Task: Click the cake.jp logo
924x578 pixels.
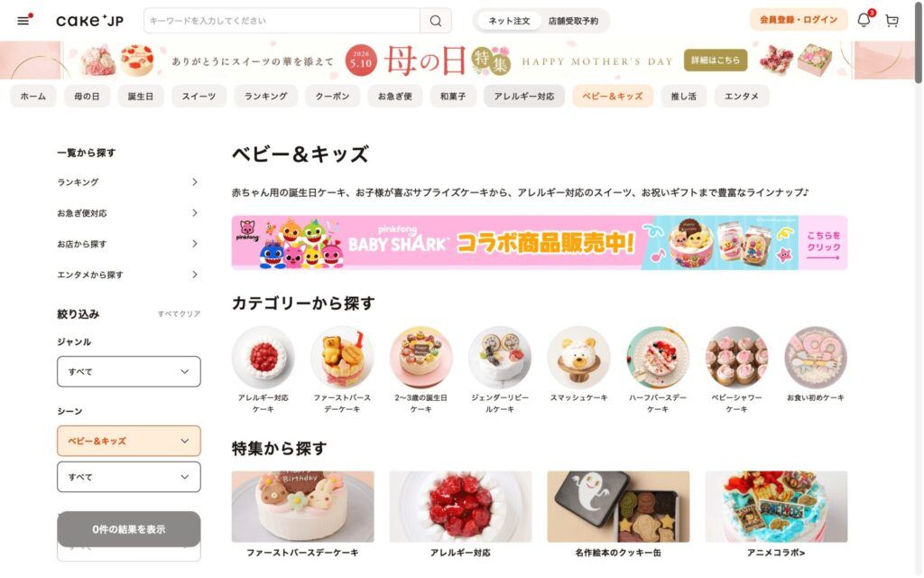Action: 89,21
